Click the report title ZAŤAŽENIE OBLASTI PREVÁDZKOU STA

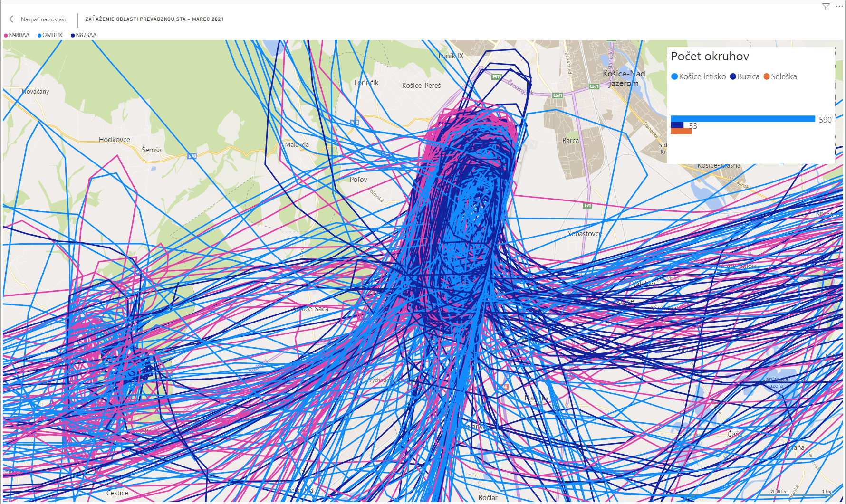(x=154, y=19)
